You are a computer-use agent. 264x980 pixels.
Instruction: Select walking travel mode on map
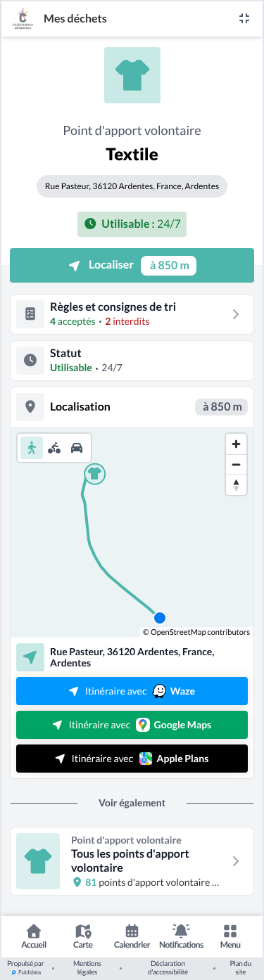[x=31, y=448]
